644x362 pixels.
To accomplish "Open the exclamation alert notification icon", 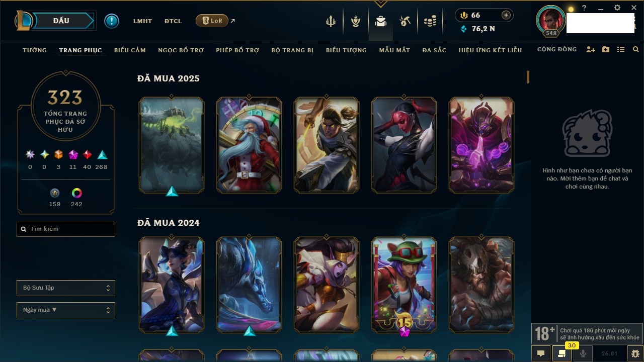I will 112,21.
